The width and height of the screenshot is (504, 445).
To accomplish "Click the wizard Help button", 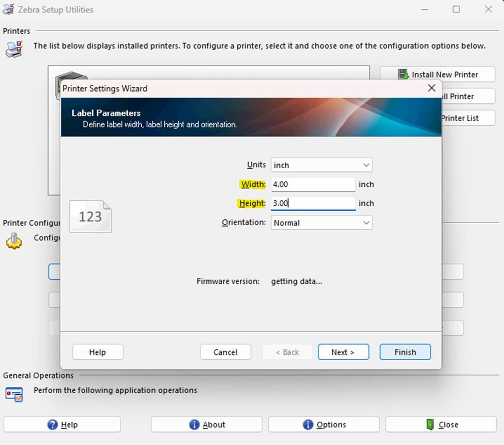I will (x=98, y=352).
